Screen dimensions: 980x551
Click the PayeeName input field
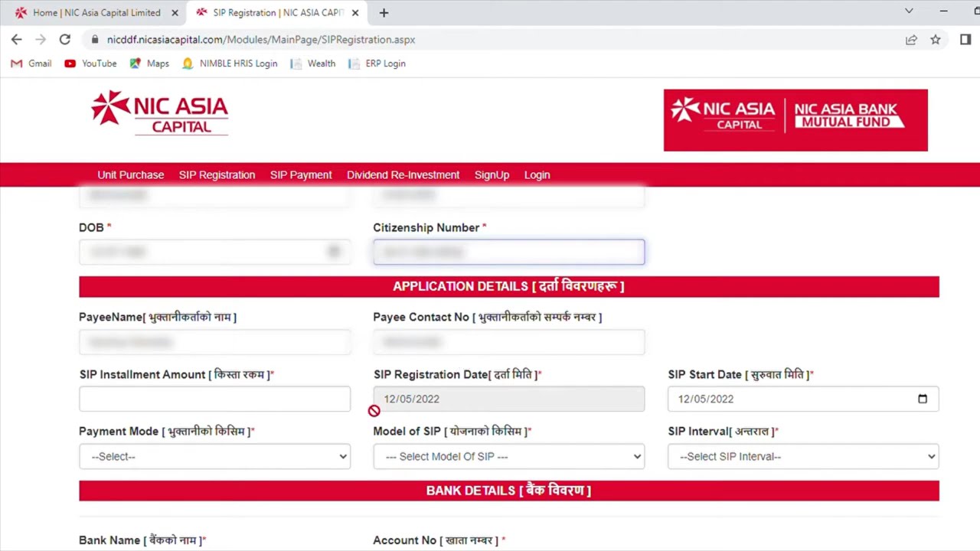[214, 342]
